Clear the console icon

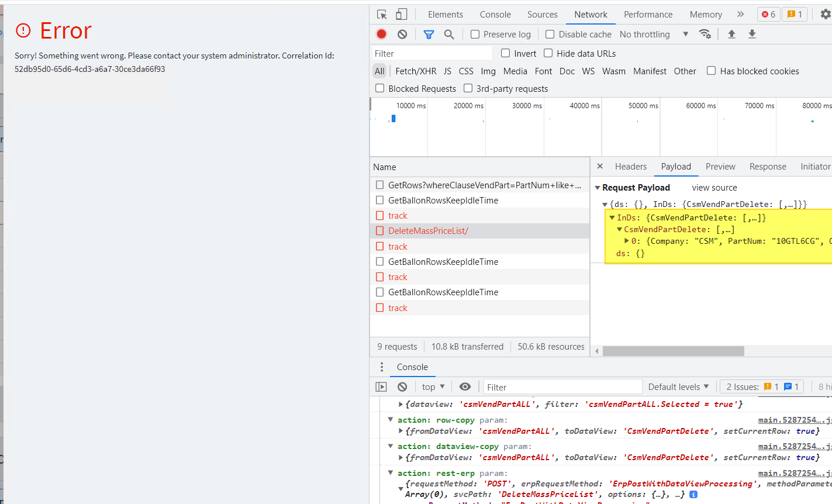tap(402, 387)
